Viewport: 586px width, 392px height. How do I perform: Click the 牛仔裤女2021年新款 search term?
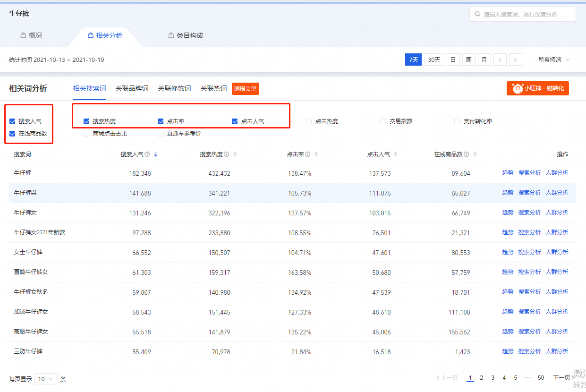[39, 232]
